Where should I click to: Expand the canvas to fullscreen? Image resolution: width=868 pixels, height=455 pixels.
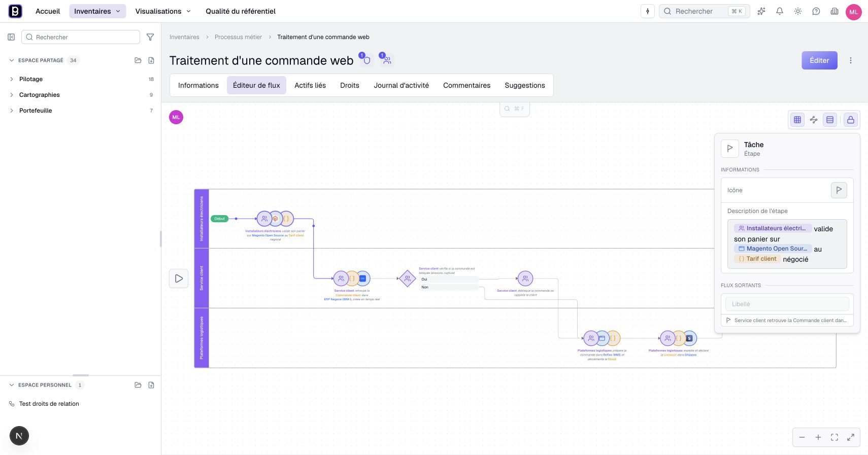coord(851,437)
